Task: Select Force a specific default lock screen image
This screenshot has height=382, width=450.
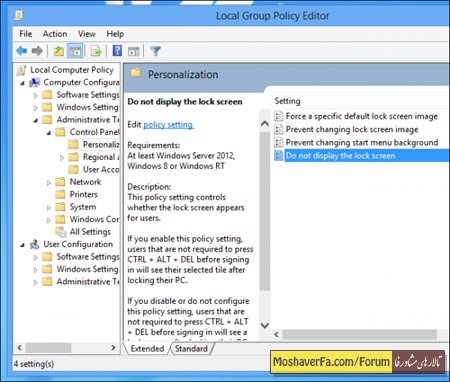Action: click(361, 116)
